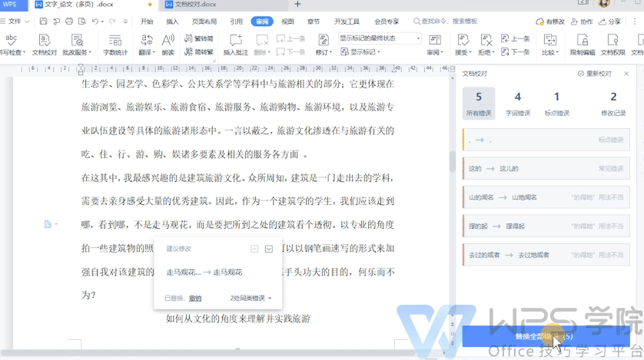Open the 会员专享 tab
The image size is (644, 360).
[x=386, y=21]
